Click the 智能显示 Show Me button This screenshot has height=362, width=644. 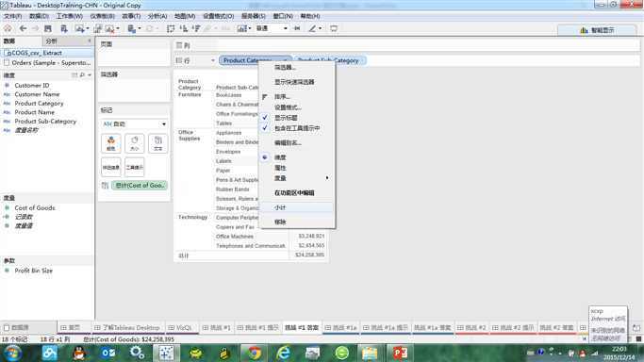click(598, 30)
